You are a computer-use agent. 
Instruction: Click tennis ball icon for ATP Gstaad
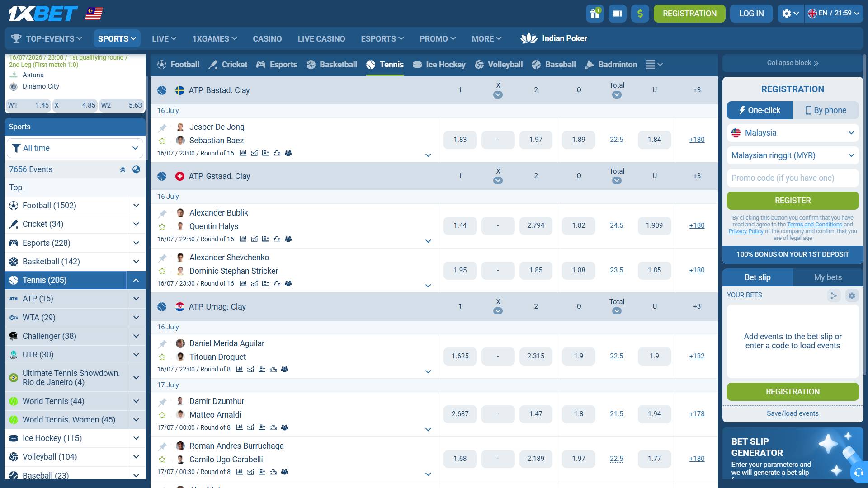pos(162,176)
